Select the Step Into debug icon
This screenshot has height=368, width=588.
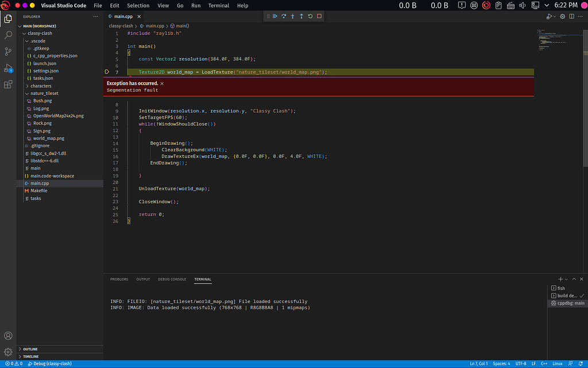point(292,16)
